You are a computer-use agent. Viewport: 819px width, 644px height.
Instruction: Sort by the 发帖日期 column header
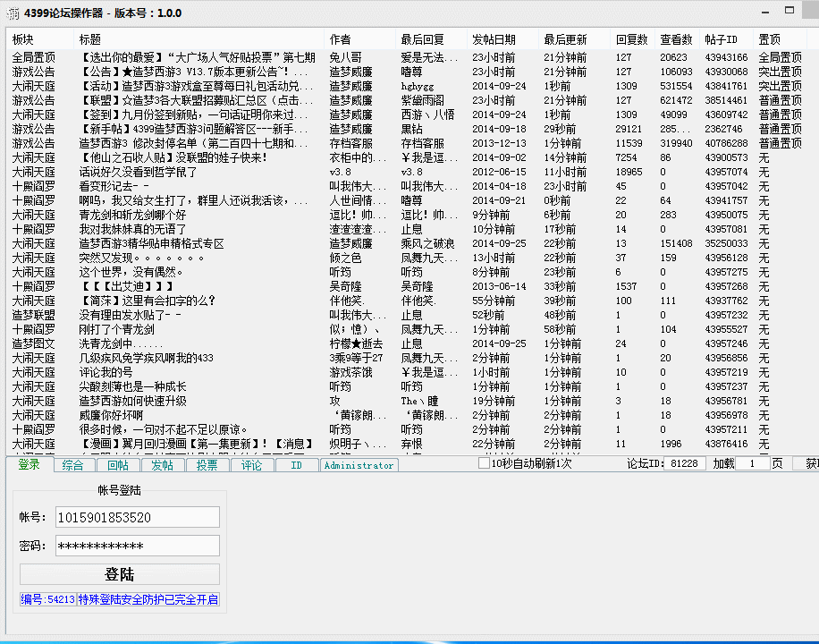coord(502,39)
